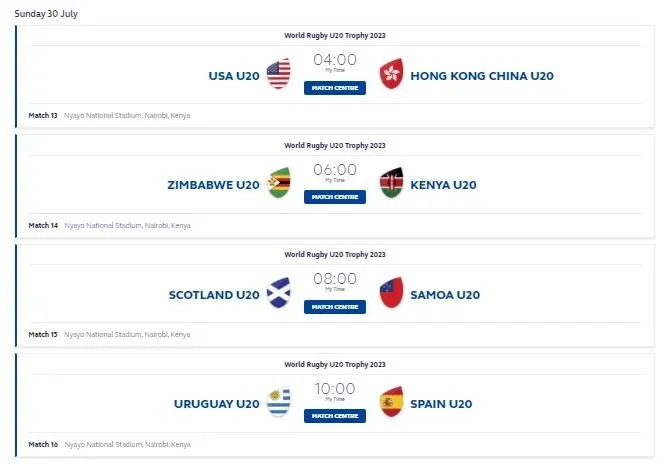Click the Kenya U20 flag icon
This screenshot has width=661, height=464.
click(391, 184)
